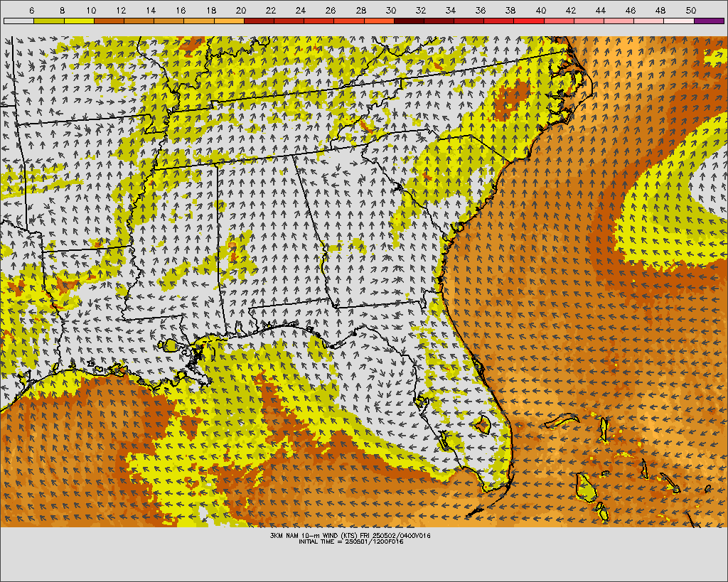Click the legend swatch between 36 and 38
728x582 pixels.
pos(499,21)
